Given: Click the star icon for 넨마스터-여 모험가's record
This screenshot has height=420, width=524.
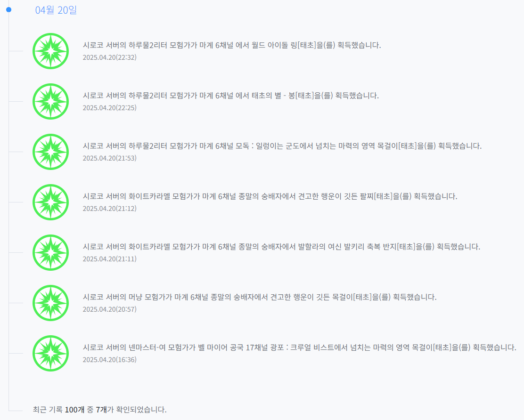Looking at the screenshot, I should (51, 353).
